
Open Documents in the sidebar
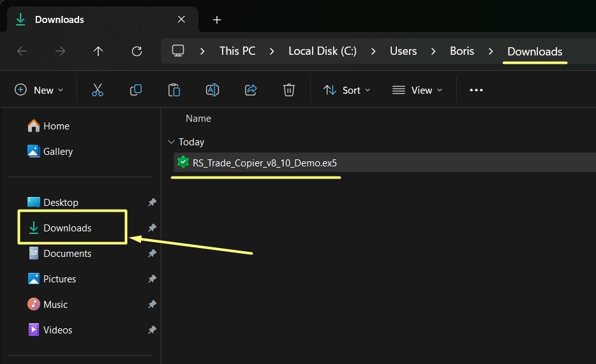click(68, 253)
